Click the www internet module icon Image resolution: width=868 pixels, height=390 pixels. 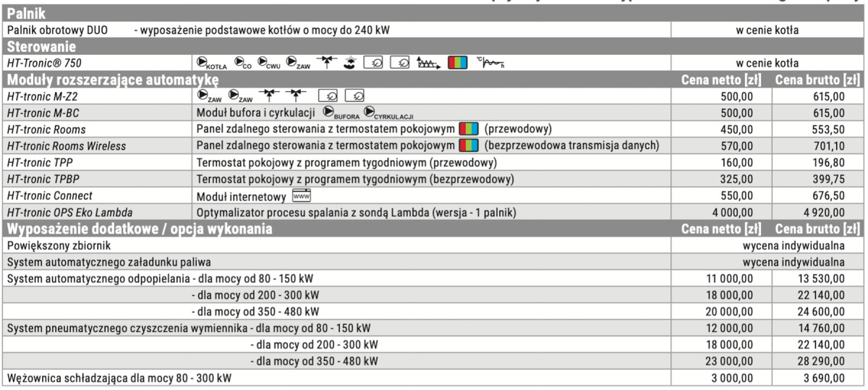(300, 195)
